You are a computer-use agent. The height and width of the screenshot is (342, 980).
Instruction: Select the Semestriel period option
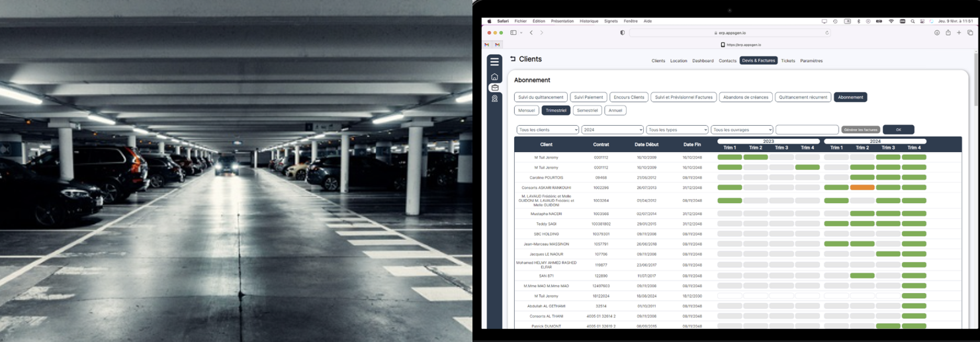587,110
